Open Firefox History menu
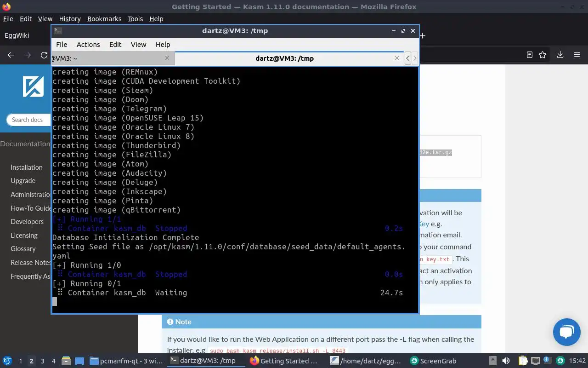 [70, 19]
